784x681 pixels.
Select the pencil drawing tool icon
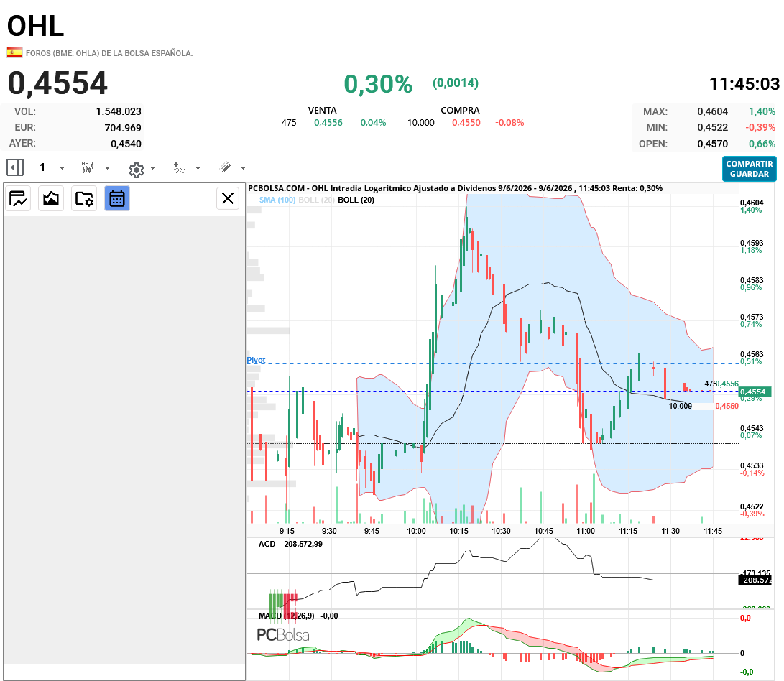(226, 167)
